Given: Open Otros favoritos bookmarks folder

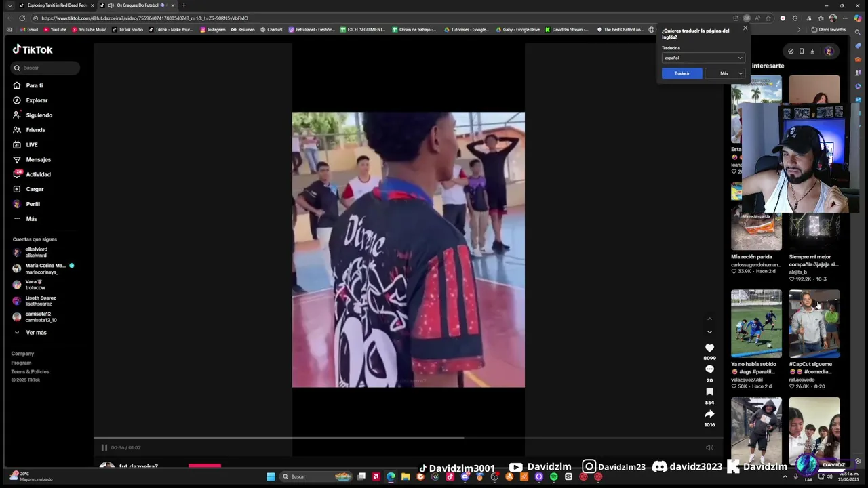Looking at the screenshot, I should pos(829,30).
